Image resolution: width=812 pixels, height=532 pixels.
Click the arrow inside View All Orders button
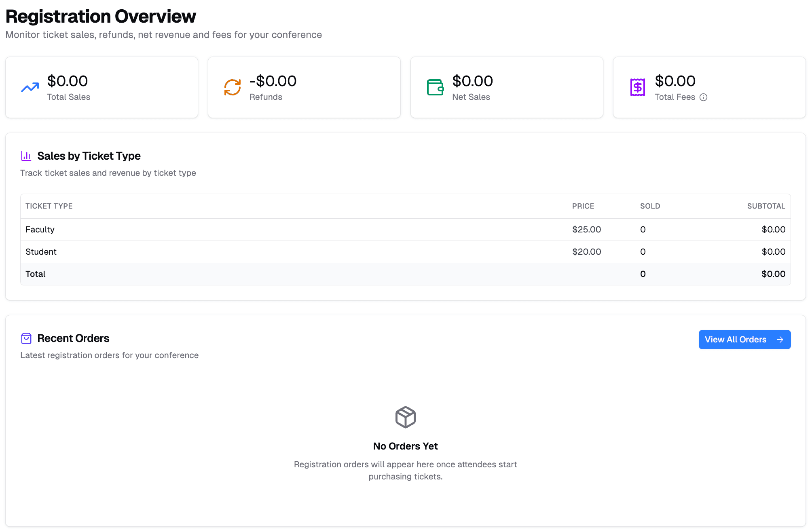coord(780,340)
